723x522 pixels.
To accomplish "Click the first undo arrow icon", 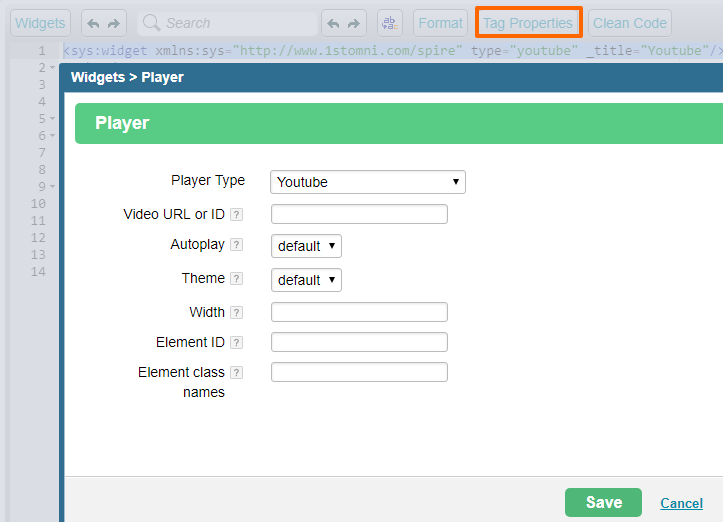I will coord(93,24).
